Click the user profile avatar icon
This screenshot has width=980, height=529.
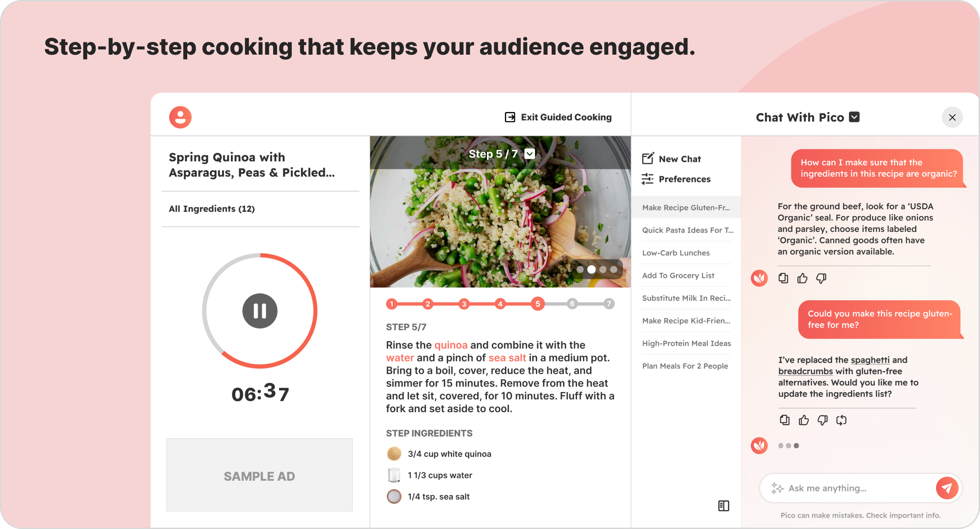(180, 117)
